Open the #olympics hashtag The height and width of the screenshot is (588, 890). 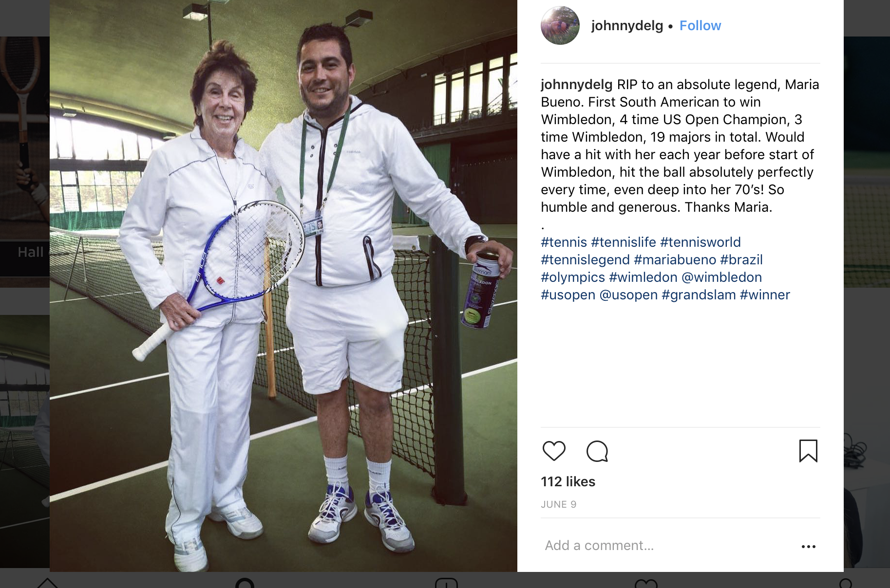pos(573,277)
